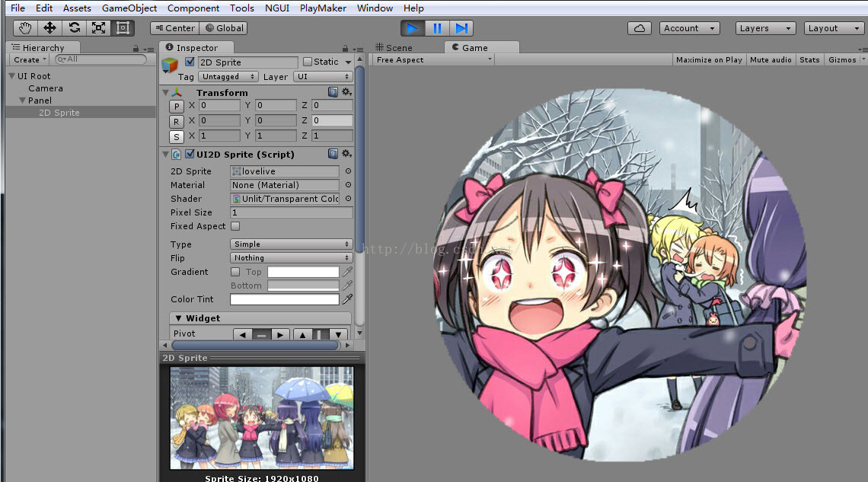
Task: Step one frame forward
Action: click(x=461, y=28)
